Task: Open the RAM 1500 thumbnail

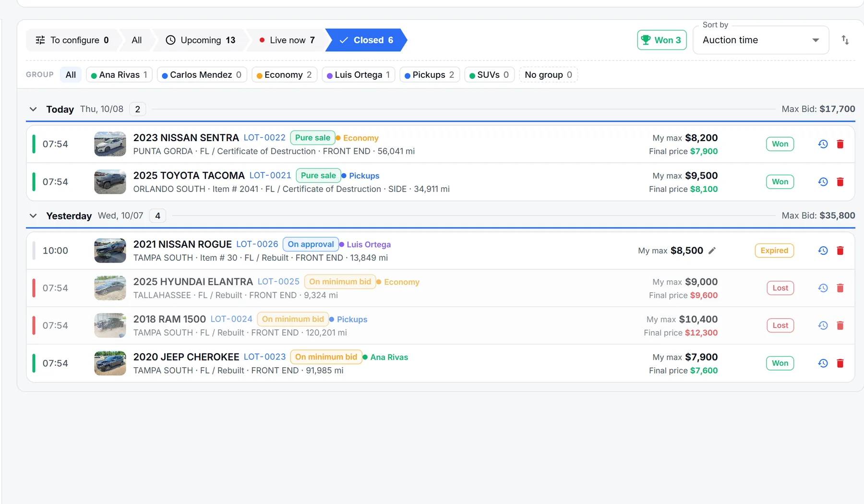Action: click(110, 325)
